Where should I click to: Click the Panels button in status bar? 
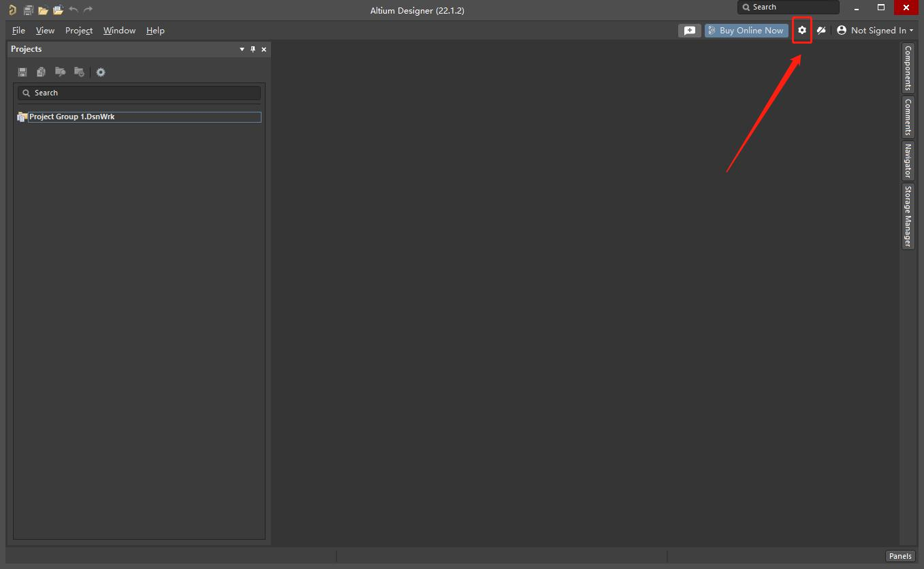tap(899, 556)
